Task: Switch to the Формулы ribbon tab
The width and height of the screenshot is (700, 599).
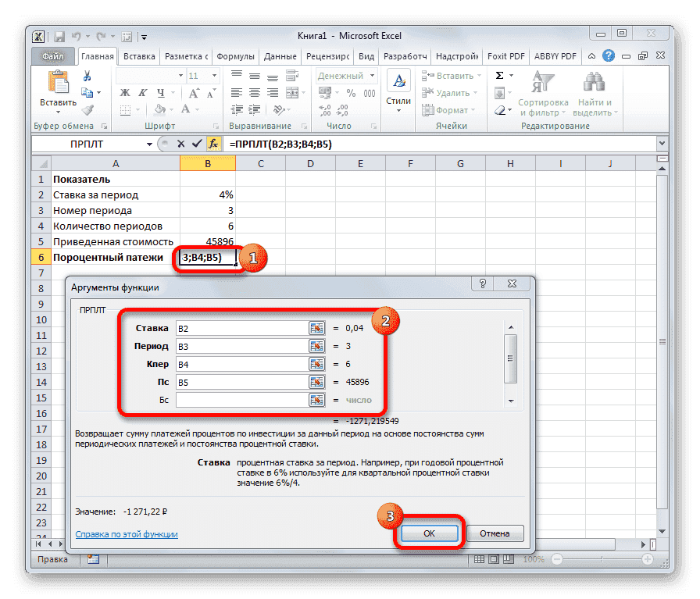Action: click(236, 55)
